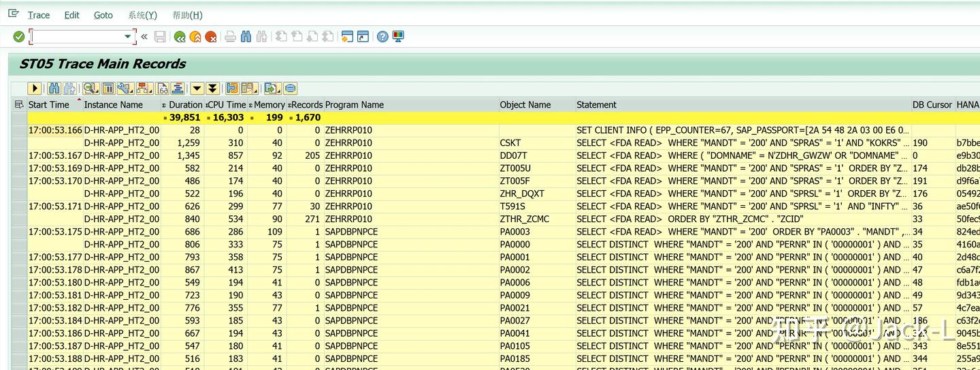Image resolution: width=980 pixels, height=370 pixels.
Task: Open the 帮助(H) menu
Action: (x=188, y=15)
